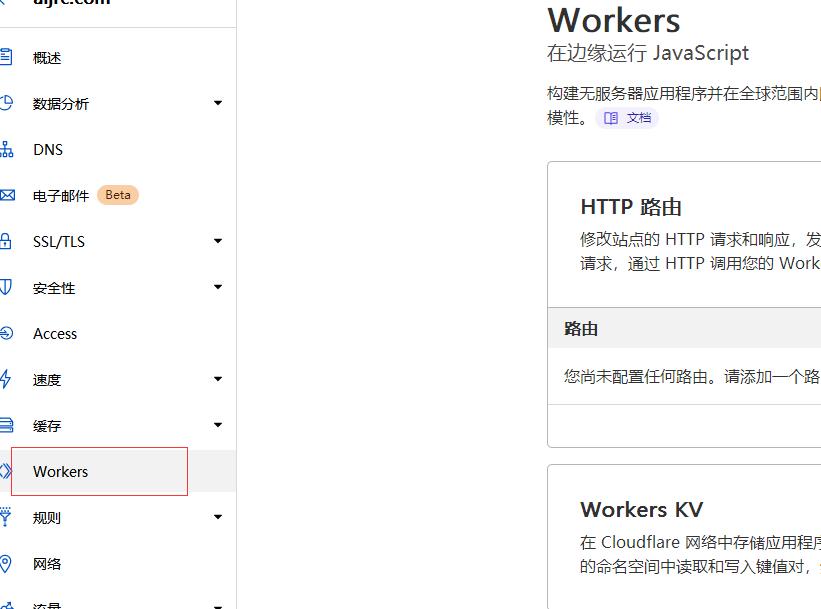Viewport: 821px width, 609px height.
Task: Expand the 规则 submenu arrow
Action: [218, 517]
